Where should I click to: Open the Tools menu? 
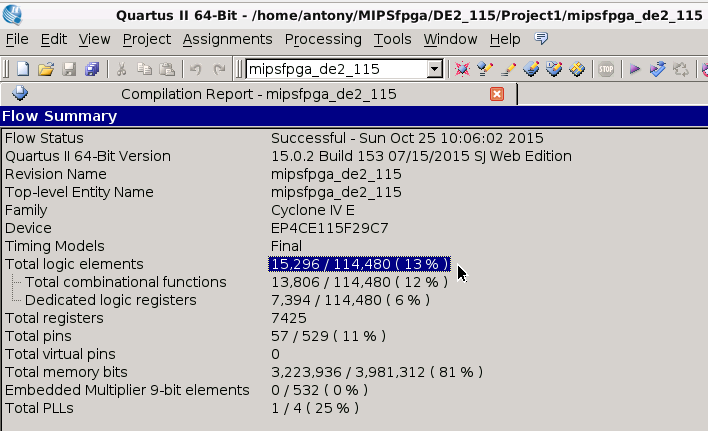[x=392, y=39]
